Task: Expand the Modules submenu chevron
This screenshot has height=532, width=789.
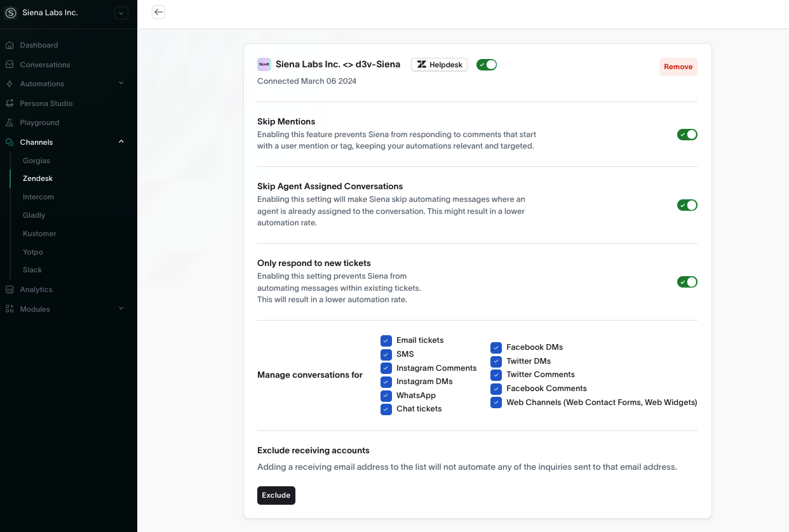Action: point(121,309)
